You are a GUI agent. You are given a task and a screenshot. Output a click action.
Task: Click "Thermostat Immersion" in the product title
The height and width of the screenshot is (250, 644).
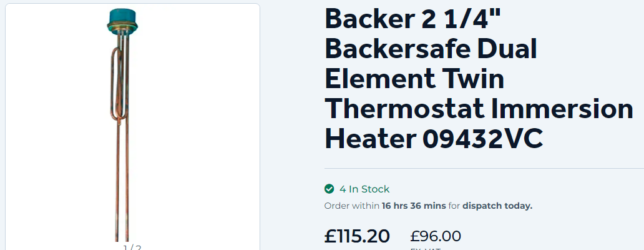479,109
